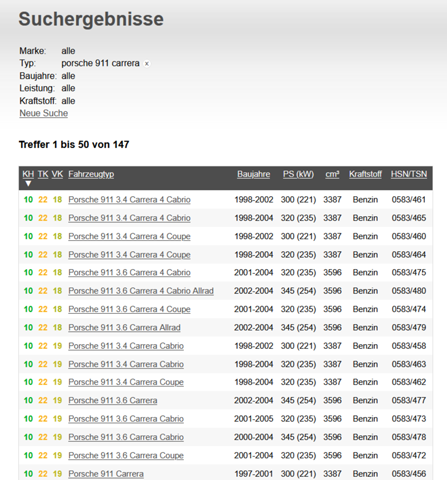The image size is (447, 480).
Task: Open Porsche 911 3.6 Carrera 4 Cabrio 0583/475
Action: [x=129, y=273]
